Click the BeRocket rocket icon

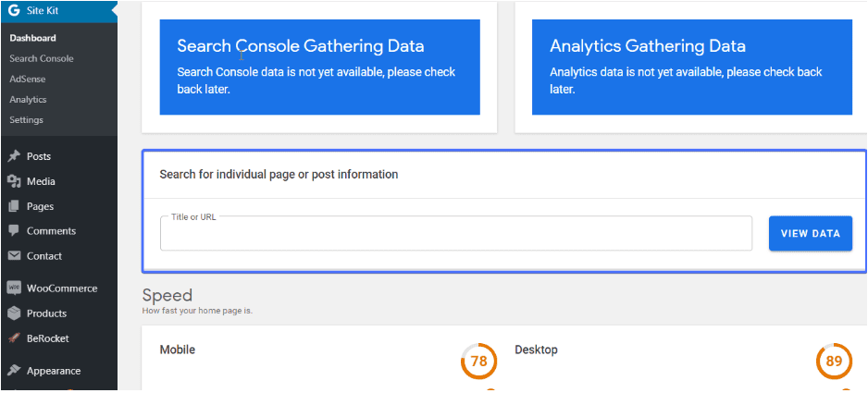pos(14,338)
